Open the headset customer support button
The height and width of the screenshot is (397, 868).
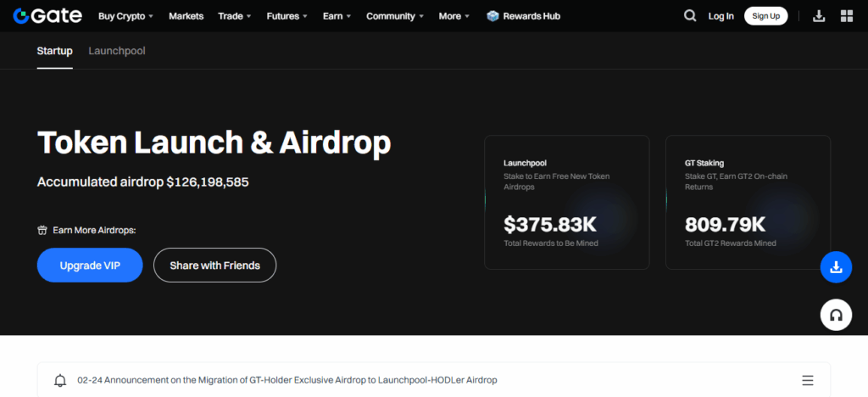coord(836,315)
